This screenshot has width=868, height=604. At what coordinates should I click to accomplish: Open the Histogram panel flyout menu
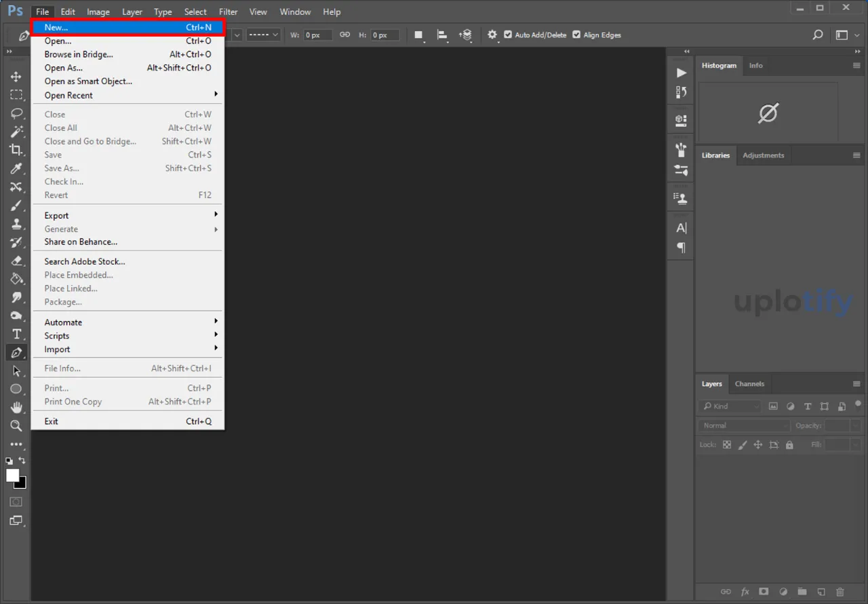point(856,66)
